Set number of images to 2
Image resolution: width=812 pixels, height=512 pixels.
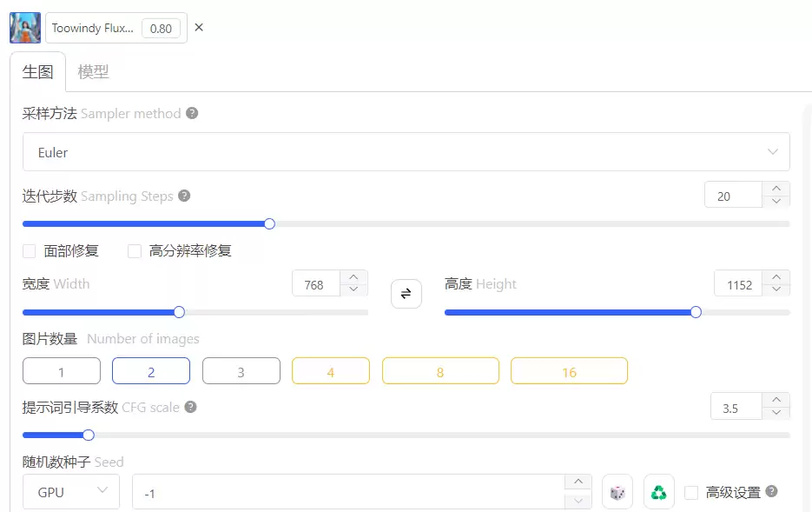151,371
